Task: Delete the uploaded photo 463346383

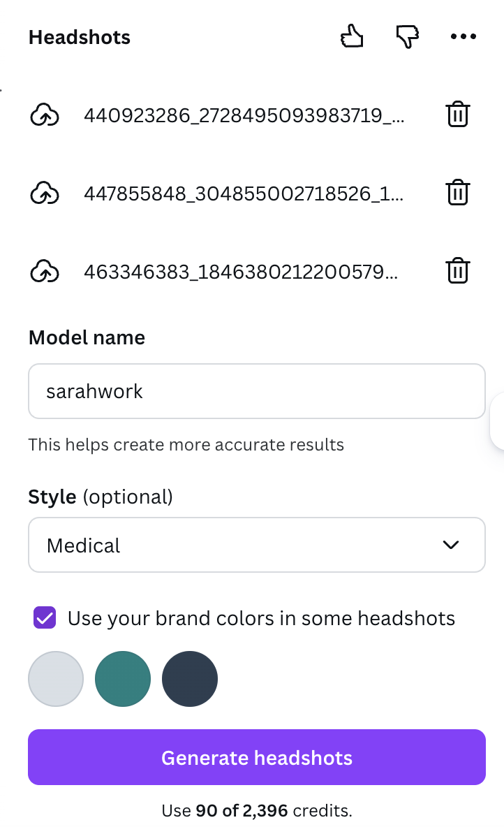Action: (458, 272)
